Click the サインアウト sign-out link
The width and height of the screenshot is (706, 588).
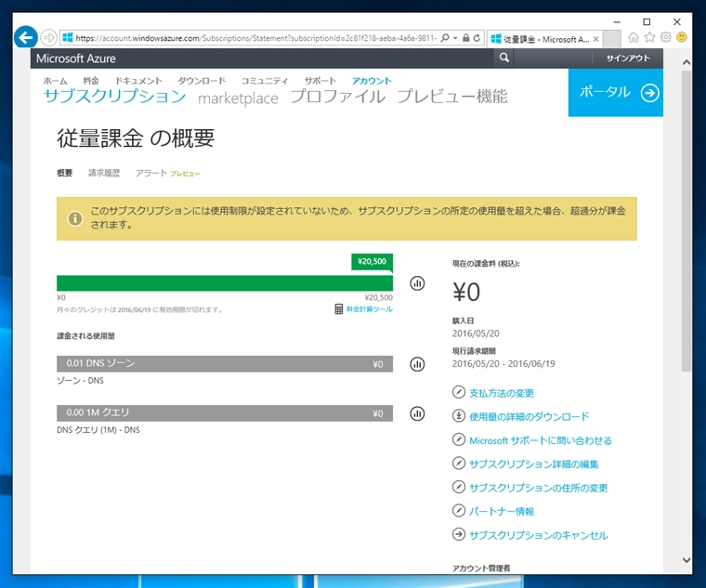628,59
